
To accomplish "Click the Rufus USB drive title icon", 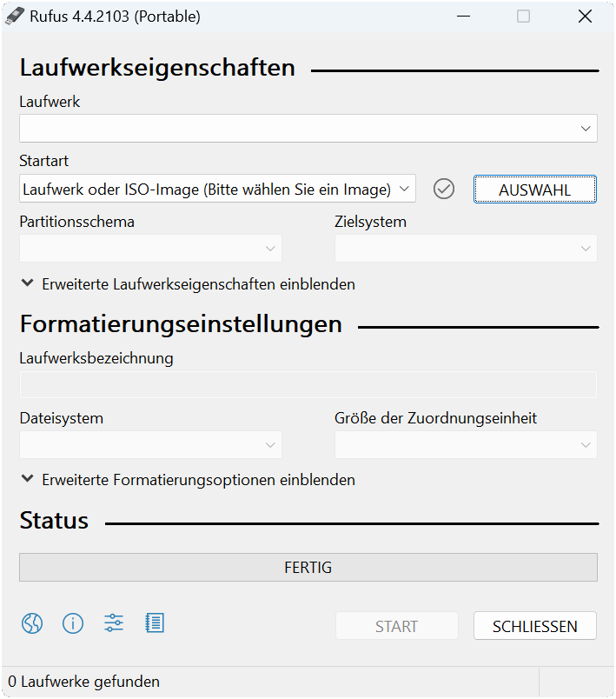I will [15, 16].
